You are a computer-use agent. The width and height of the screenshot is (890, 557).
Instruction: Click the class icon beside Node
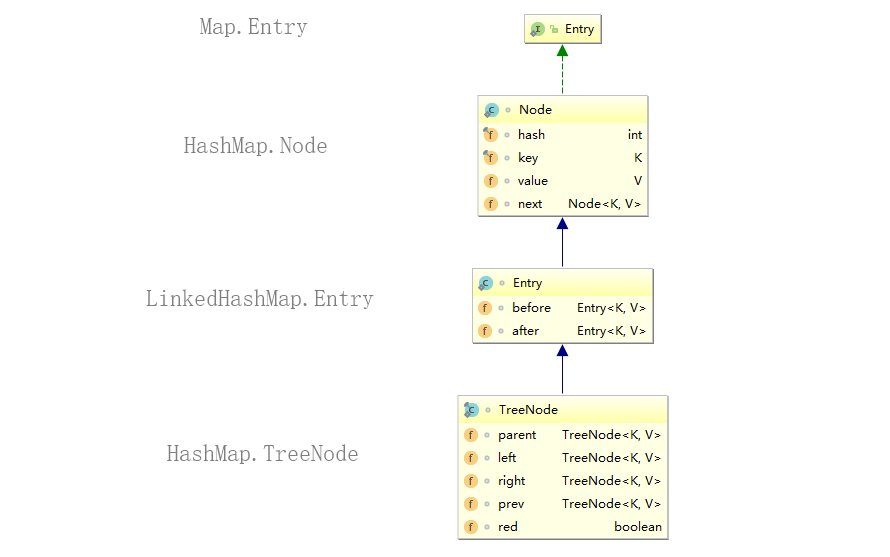[x=491, y=110]
